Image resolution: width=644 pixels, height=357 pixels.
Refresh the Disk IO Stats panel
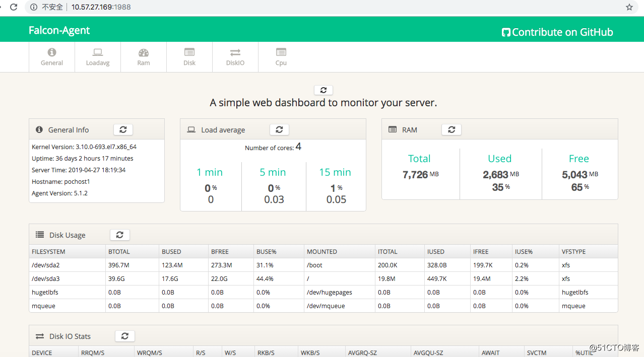point(125,336)
